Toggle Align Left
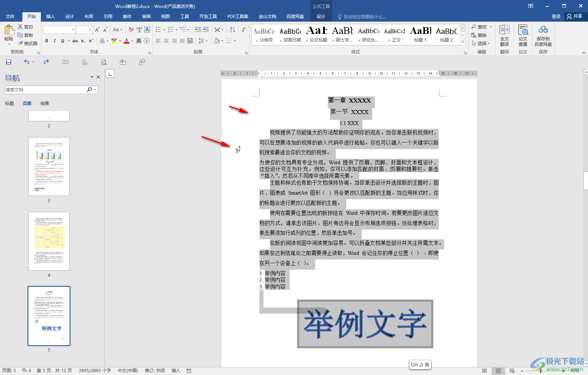 (158, 41)
